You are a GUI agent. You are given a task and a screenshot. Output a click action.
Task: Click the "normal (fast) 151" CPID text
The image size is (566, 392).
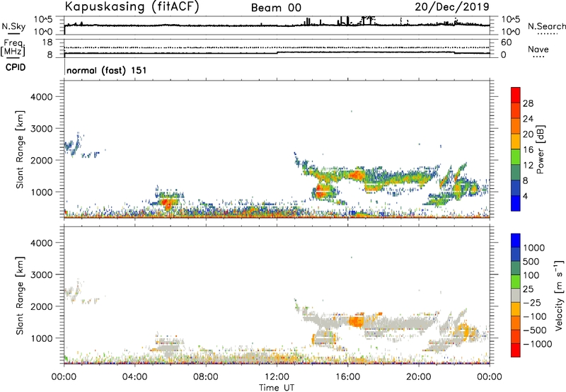coord(107,70)
